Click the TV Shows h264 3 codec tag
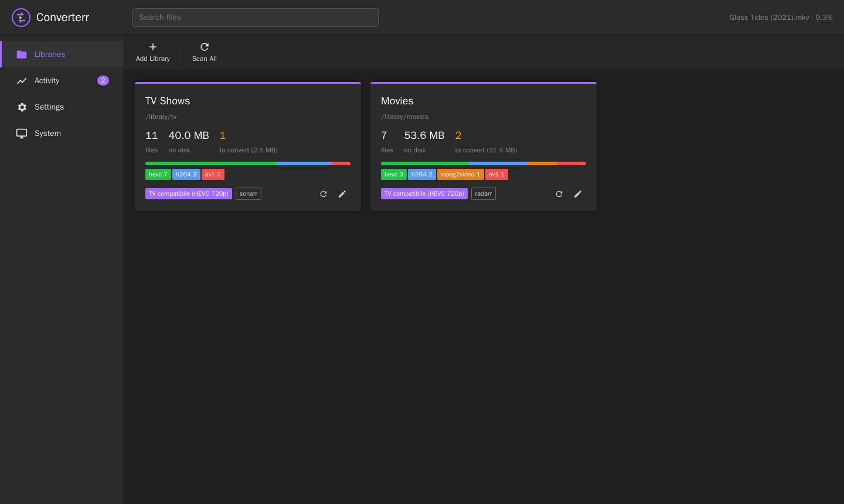Image resolution: width=844 pixels, height=504 pixels. (x=186, y=174)
